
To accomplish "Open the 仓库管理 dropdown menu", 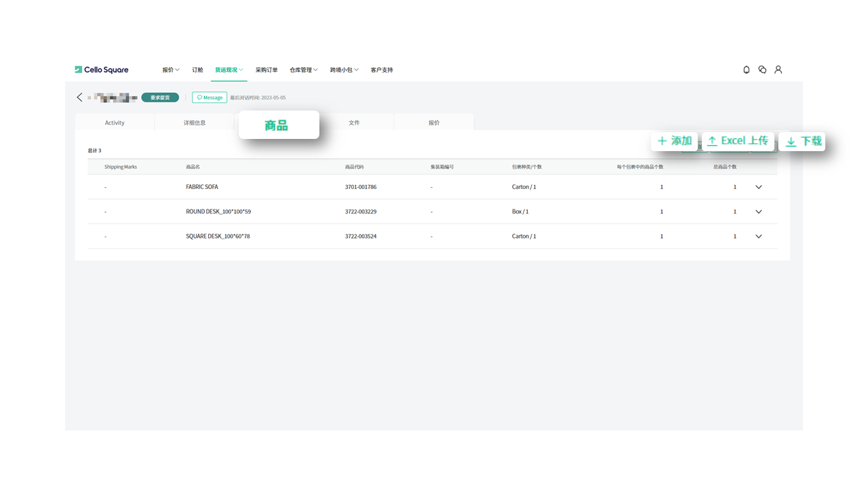I will point(303,70).
